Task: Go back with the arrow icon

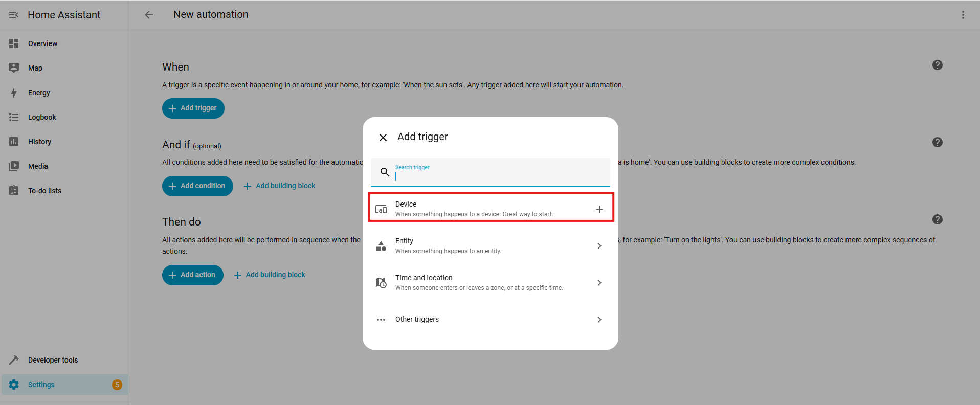Action: click(x=149, y=15)
